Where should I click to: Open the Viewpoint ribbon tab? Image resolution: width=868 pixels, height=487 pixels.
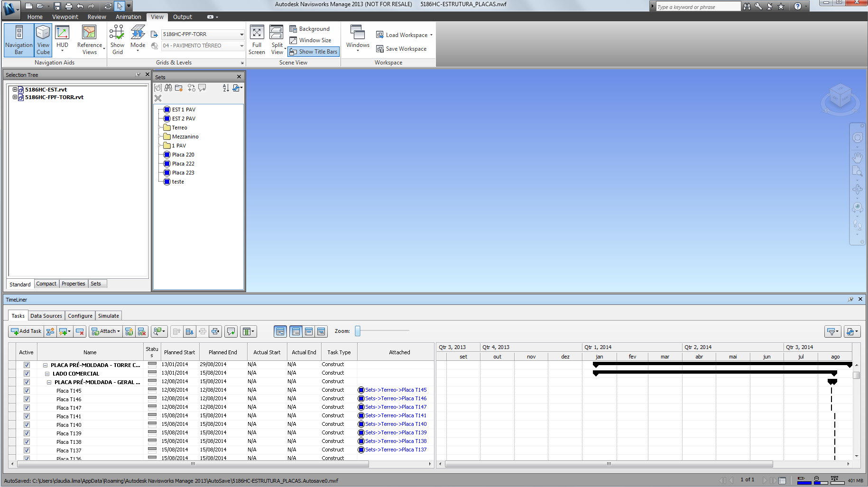coord(65,17)
